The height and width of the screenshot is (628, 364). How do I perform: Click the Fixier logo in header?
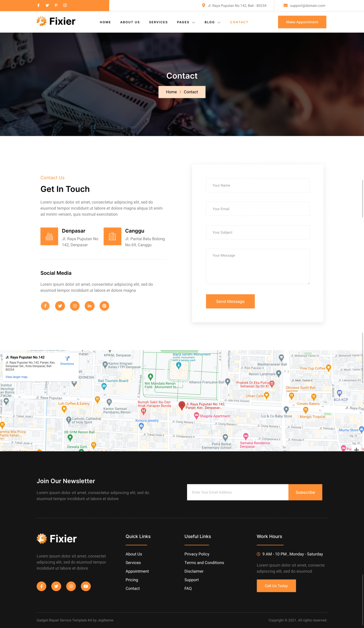(56, 21)
